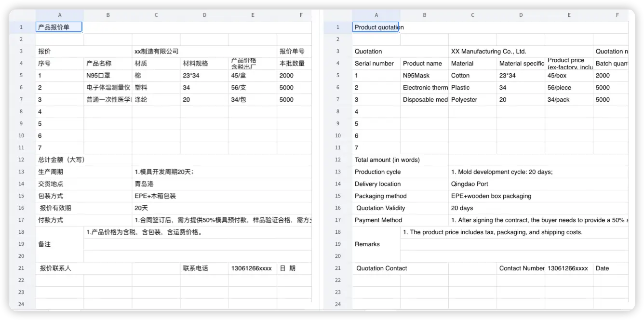Select the '报价联系人' cell

pyautogui.click(x=84, y=268)
